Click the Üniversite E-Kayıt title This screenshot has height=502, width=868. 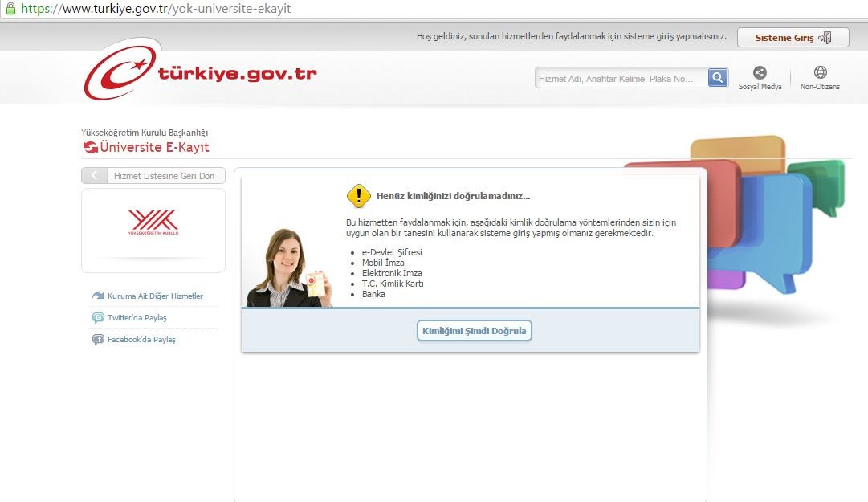[154, 147]
